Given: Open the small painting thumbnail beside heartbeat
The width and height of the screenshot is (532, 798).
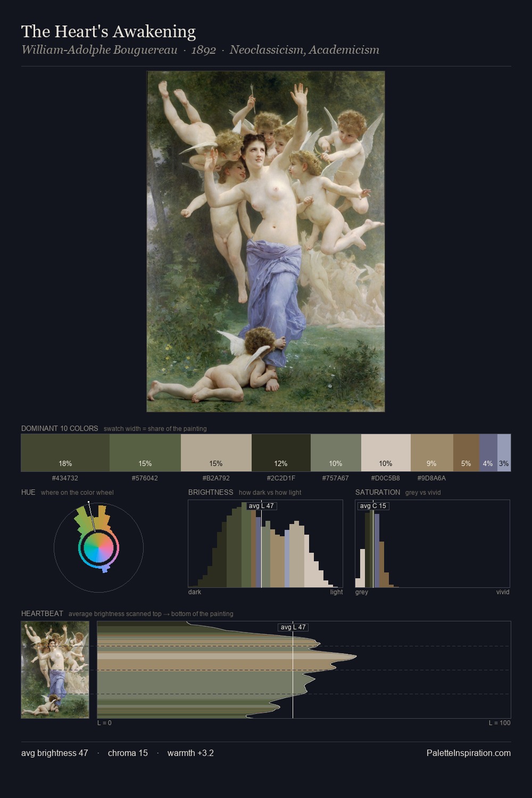Looking at the screenshot, I should [x=55, y=670].
